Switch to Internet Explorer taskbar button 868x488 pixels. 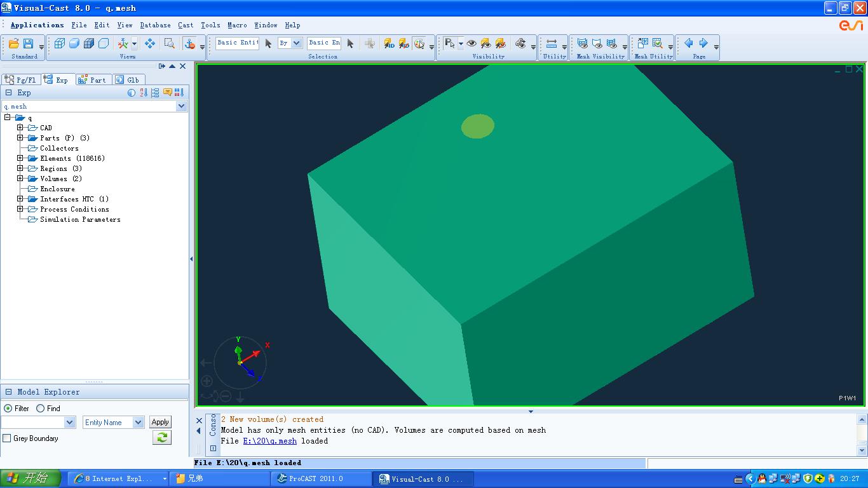click(x=118, y=478)
